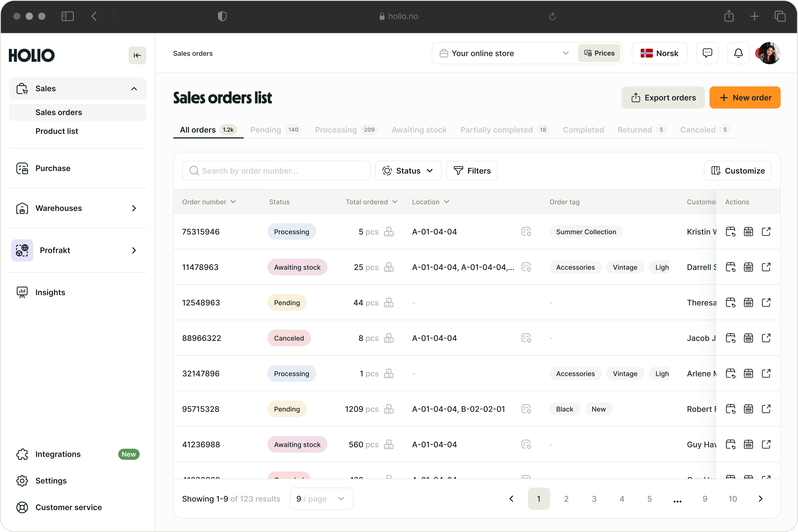Open the Insights sidebar item
The height and width of the screenshot is (532, 798).
50,292
